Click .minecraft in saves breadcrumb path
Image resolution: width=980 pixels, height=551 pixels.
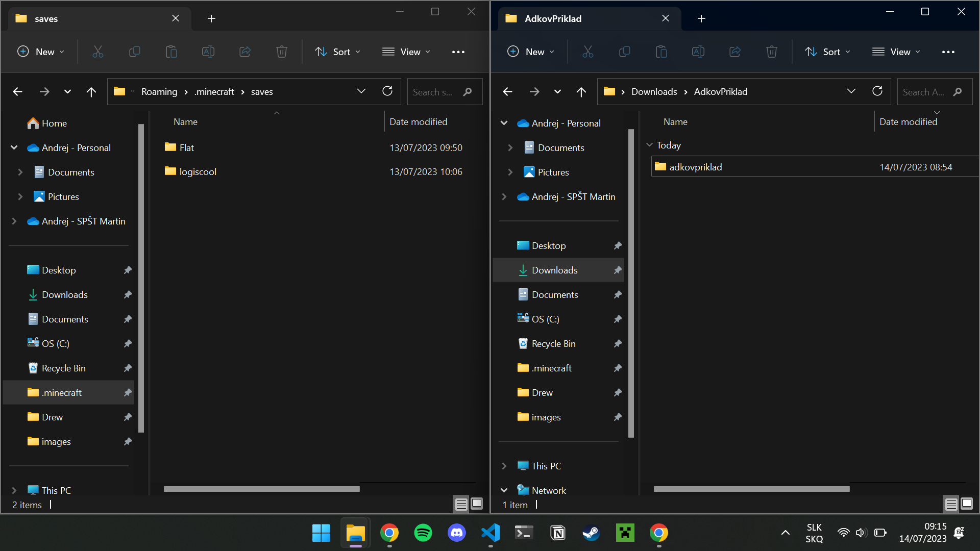point(214,92)
